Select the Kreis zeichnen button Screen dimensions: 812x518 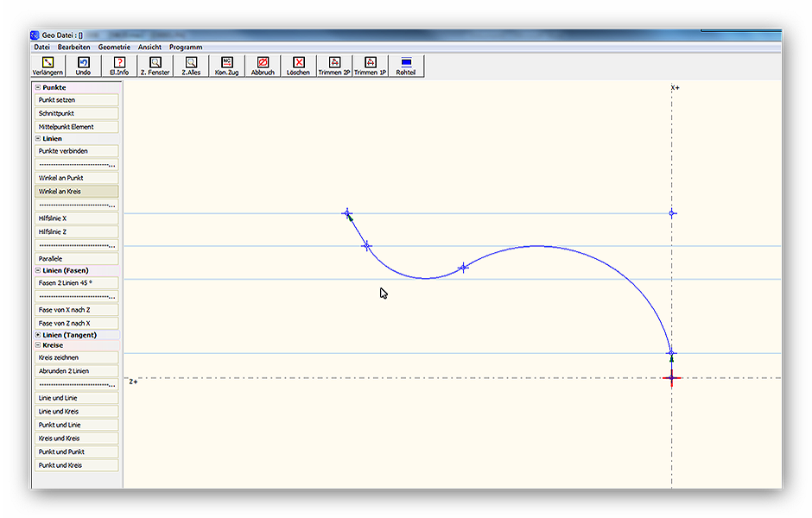coord(77,357)
